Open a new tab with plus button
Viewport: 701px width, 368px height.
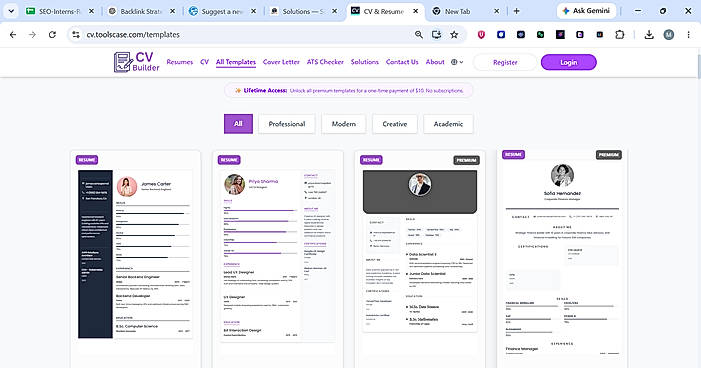[516, 11]
